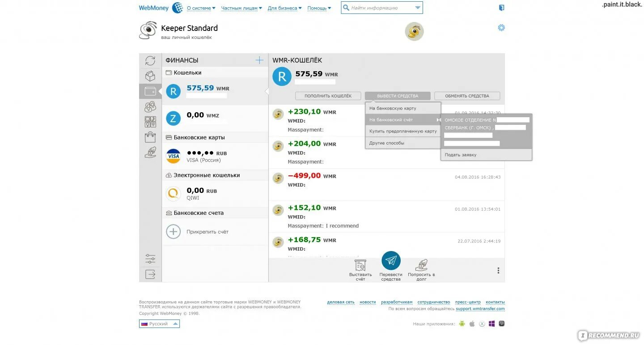Open the contacts people sidebar icon

pyautogui.click(x=150, y=106)
